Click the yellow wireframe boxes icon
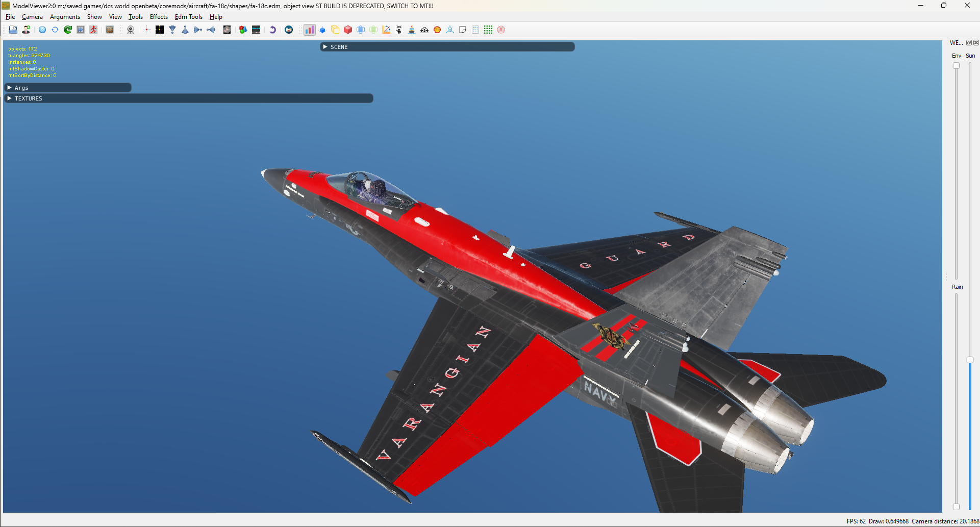 click(x=335, y=30)
